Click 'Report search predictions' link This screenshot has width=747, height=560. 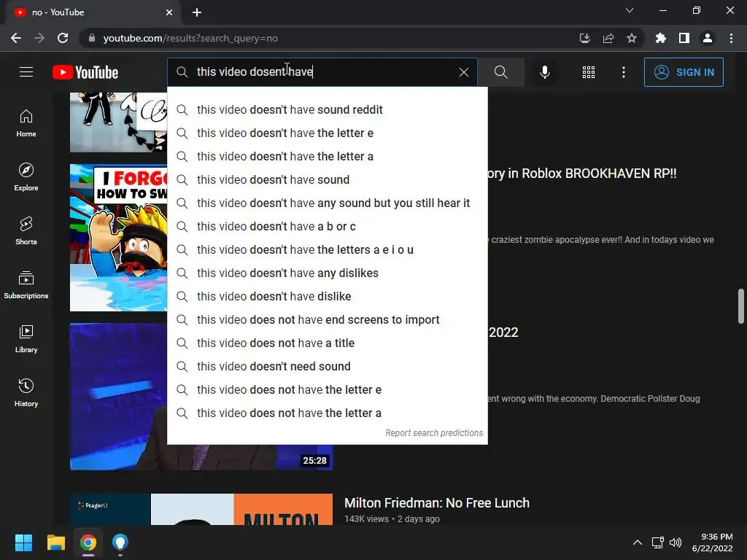pos(434,433)
